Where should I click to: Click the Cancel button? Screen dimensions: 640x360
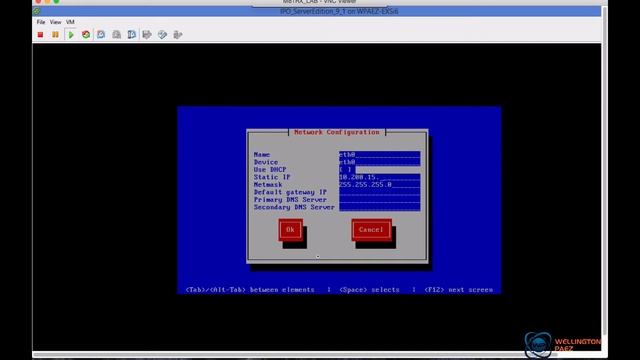click(371, 230)
